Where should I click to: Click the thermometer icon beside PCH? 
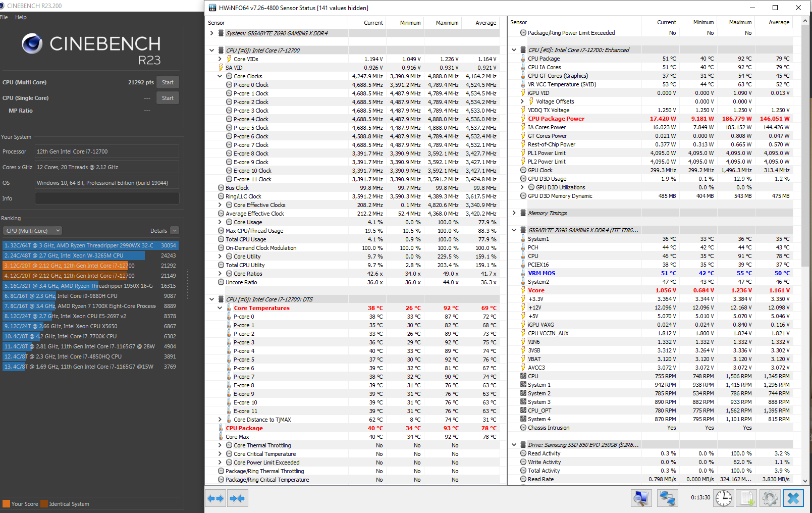(x=523, y=247)
